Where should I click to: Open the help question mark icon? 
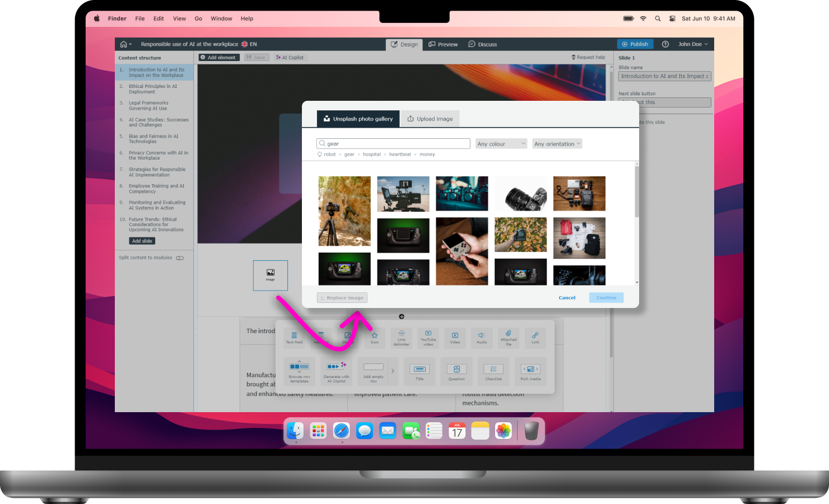tap(665, 44)
